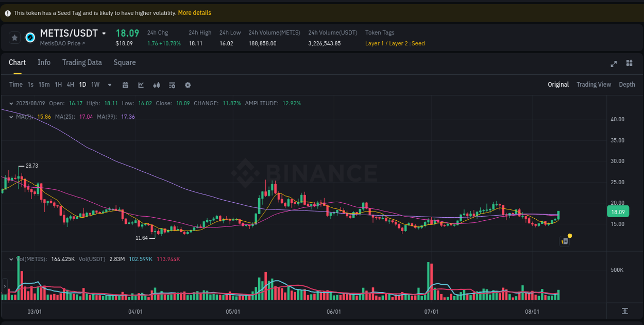
Task: Collapse the Vol(METIS) indicator row
Action: 11,259
